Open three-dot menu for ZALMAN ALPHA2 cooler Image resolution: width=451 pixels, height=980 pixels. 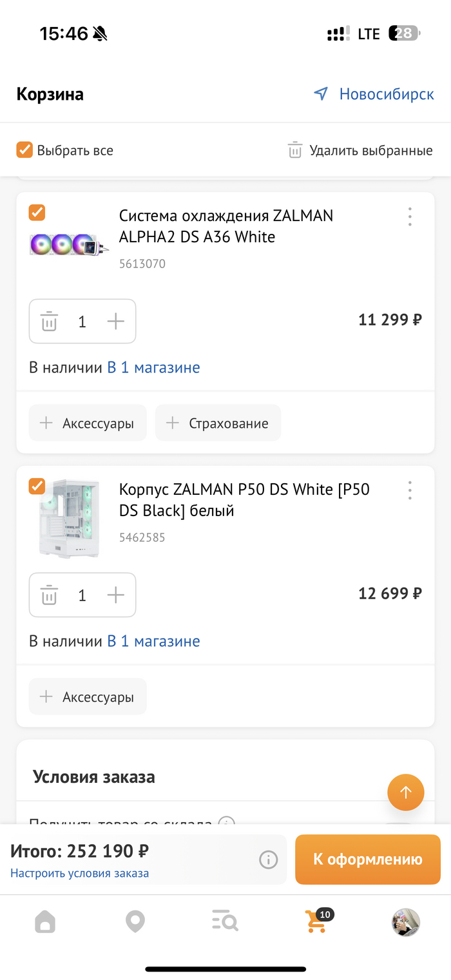[x=410, y=216]
